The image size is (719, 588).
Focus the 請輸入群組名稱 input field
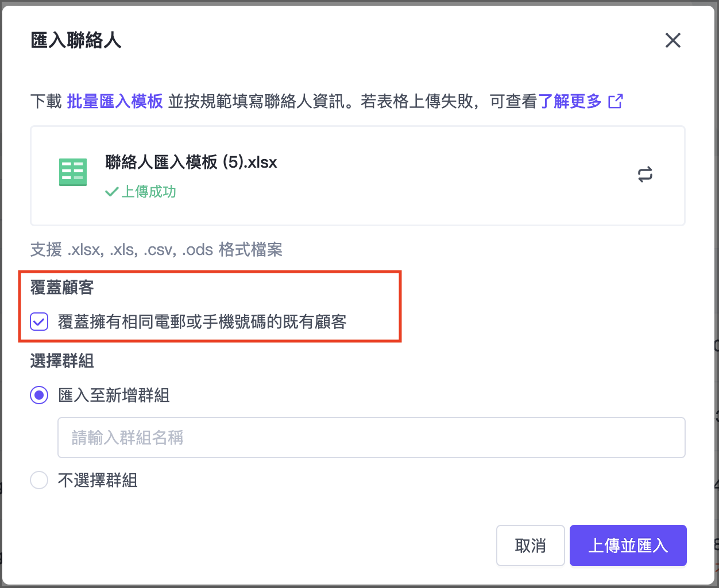(x=371, y=438)
